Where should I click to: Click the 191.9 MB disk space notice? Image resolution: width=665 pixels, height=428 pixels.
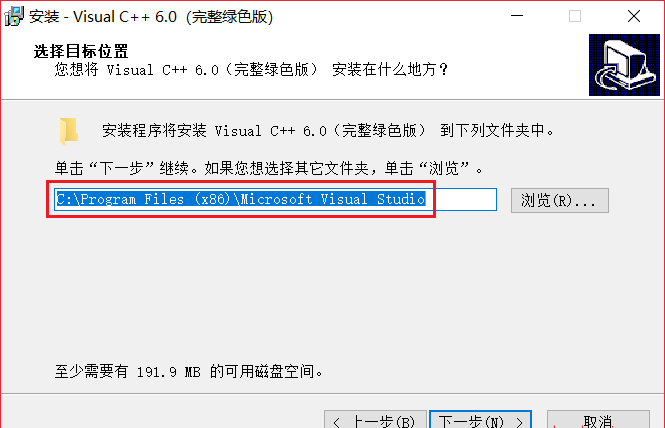point(189,372)
